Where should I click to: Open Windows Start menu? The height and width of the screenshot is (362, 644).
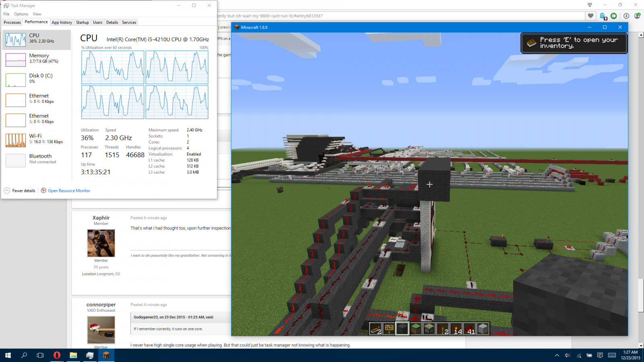tap(8, 355)
